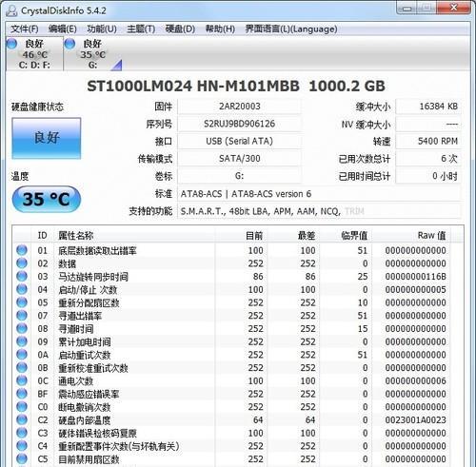Open the 界面语言(L)(Language) menu
The image size is (476, 467).
tap(291, 29)
